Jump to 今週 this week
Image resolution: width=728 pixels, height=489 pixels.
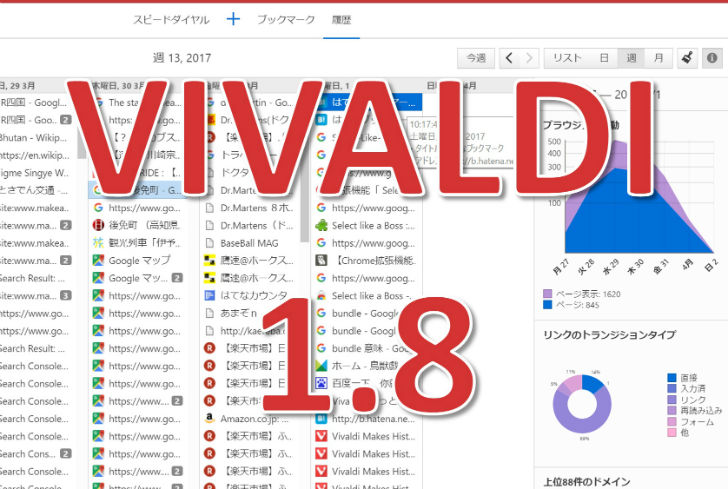[x=476, y=58]
